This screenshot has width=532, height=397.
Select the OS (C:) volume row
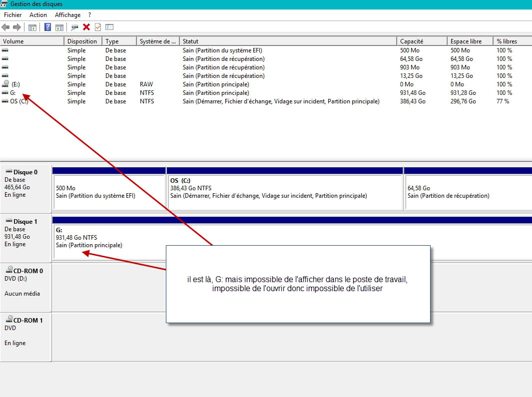266,101
